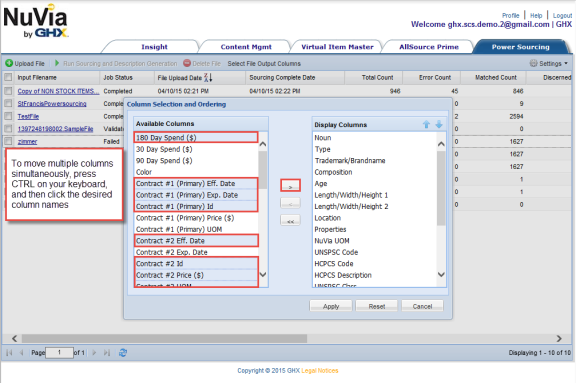Image resolution: width=576 pixels, height=383 pixels.
Task: Check the Copy of NON STOCK ITEMS row checkbox
Action: (x=8, y=91)
